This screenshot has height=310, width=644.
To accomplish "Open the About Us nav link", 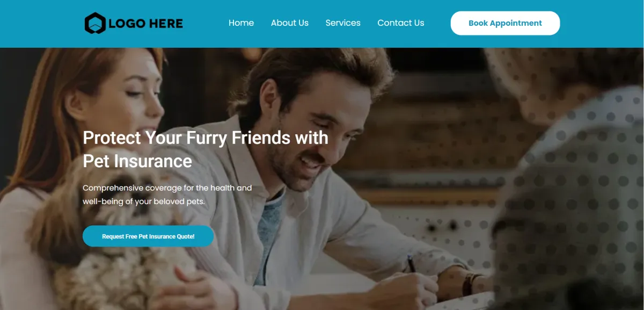I will (x=290, y=23).
